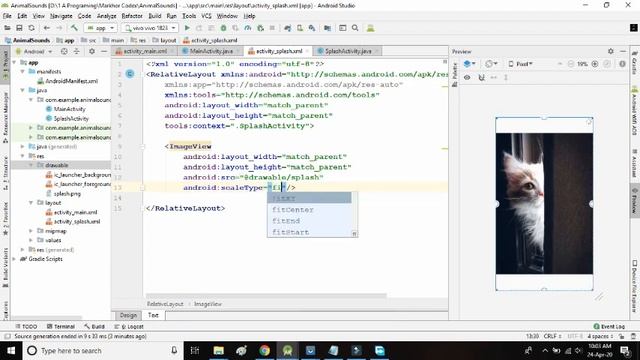
Task: Open Preview panel settings gear
Action: pyautogui.click(x=611, y=51)
